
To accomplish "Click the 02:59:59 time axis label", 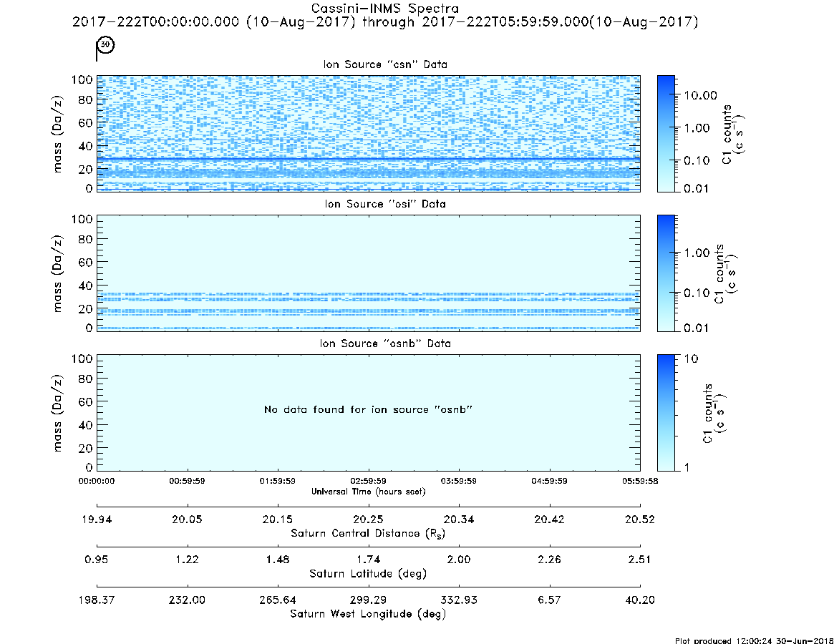I will click(368, 481).
